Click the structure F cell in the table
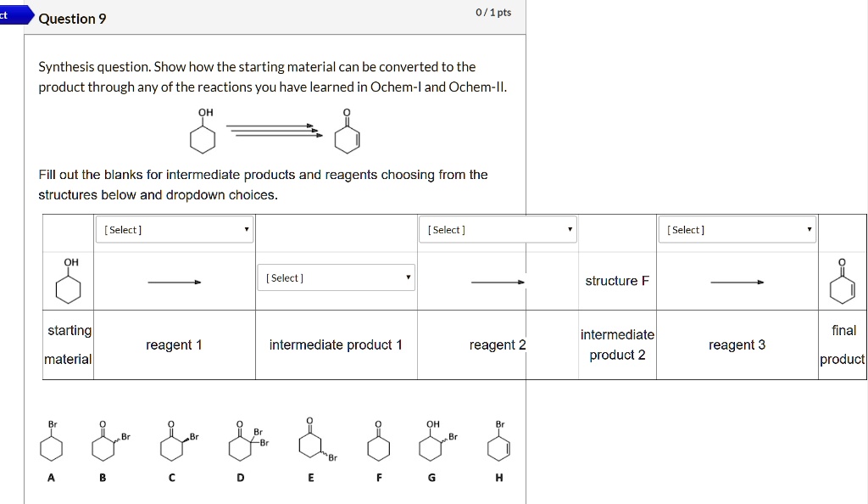The height and width of the screenshot is (504, 868). point(618,280)
